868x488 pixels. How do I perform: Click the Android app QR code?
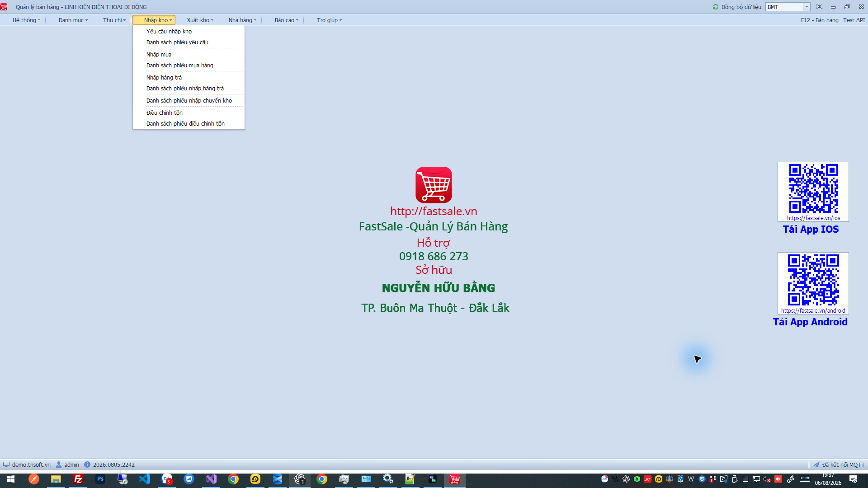[x=813, y=280]
